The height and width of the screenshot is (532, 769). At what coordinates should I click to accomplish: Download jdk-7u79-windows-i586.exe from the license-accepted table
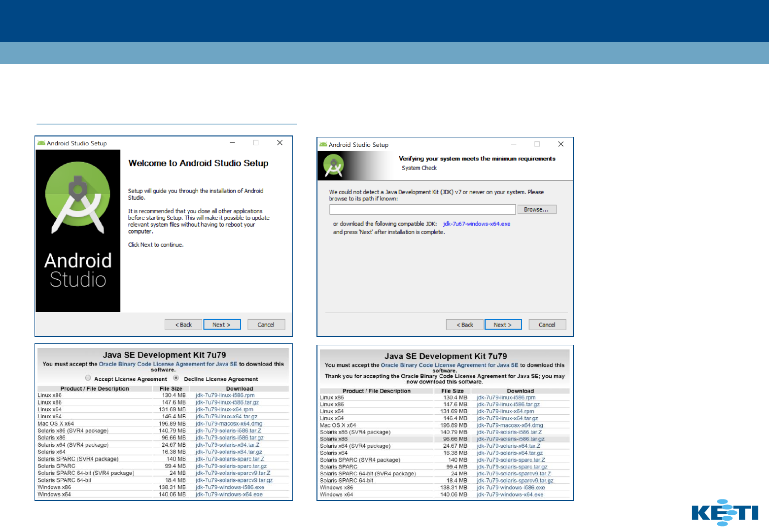tap(511, 488)
